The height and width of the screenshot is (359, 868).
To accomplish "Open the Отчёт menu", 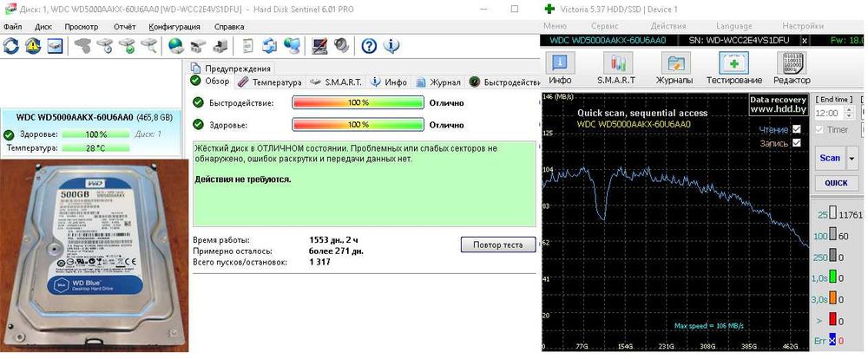I will click(x=124, y=26).
